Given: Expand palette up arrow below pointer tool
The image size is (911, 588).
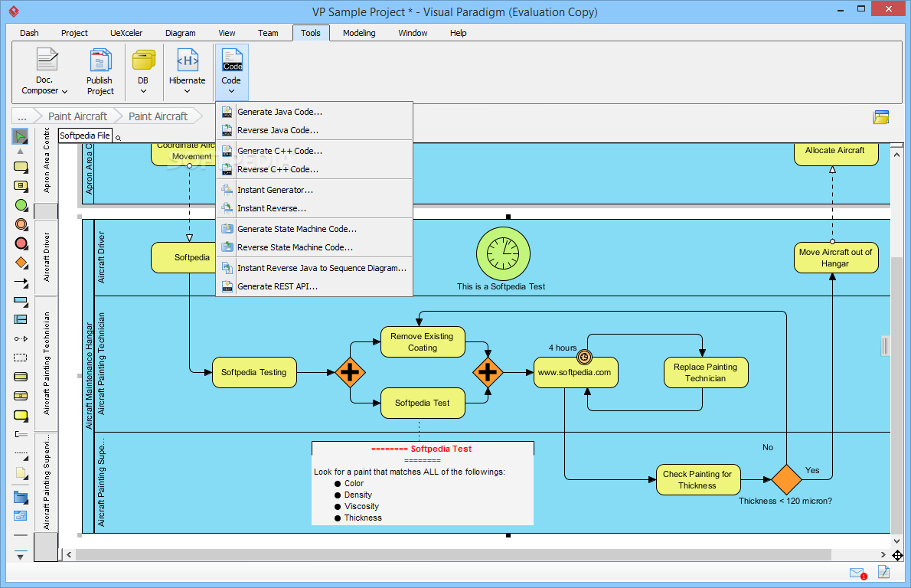Looking at the screenshot, I should [x=21, y=151].
